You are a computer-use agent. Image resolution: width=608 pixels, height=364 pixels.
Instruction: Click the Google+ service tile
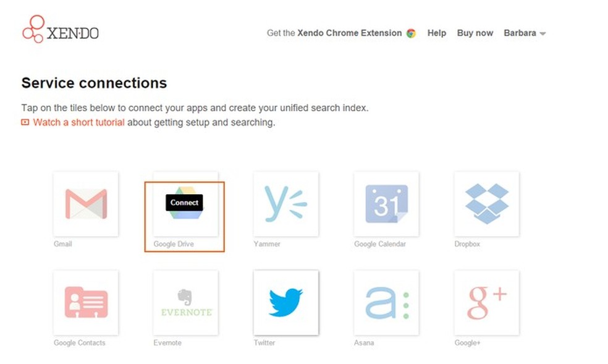[486, 303]
